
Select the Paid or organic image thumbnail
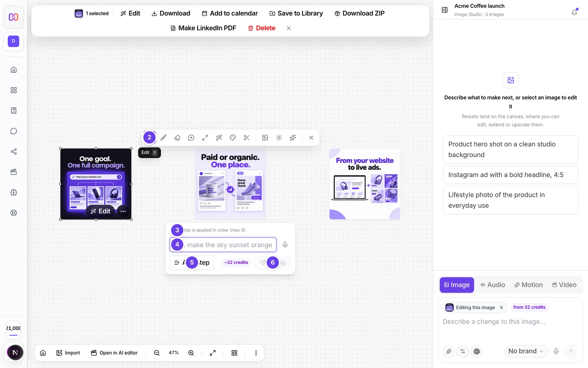230,184
